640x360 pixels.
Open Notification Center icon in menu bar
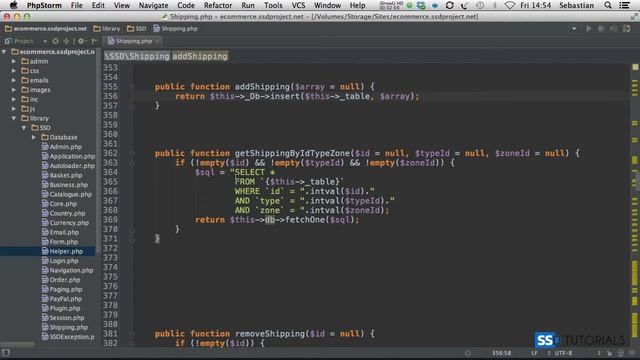(x=624, y=5)
